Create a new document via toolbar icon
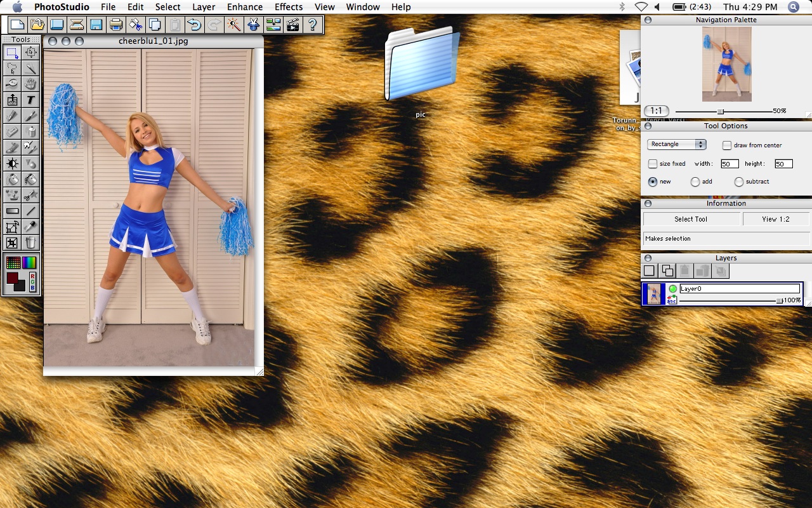The height and width of the screenshot is (508, 812). (17, 25)
